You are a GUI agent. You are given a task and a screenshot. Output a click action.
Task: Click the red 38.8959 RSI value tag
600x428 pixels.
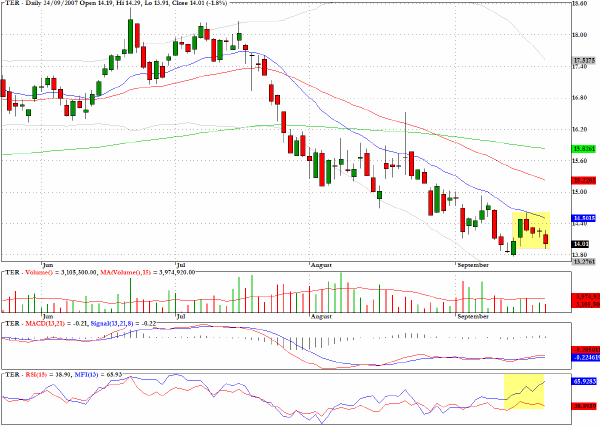tap(584, 406)
